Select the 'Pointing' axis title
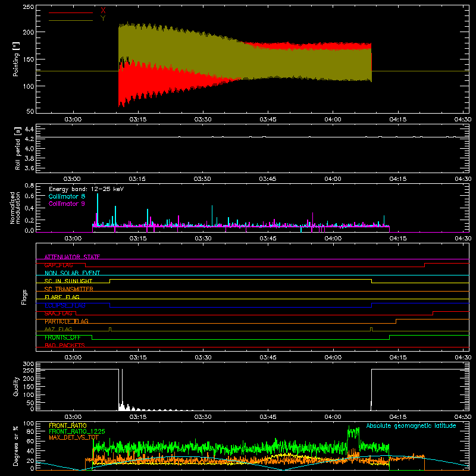Screen dimensions: 476x476 16,59
